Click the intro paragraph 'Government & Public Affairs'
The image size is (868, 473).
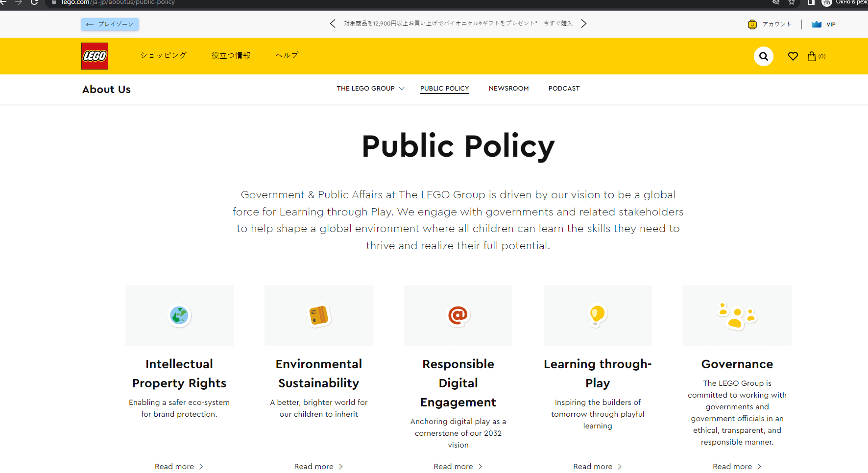458,220
